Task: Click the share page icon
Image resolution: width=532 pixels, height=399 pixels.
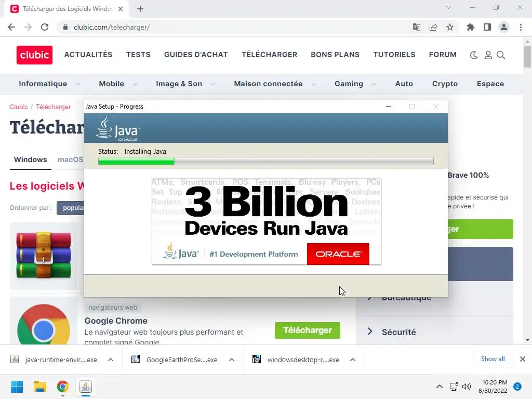Action: coord(433,27)
